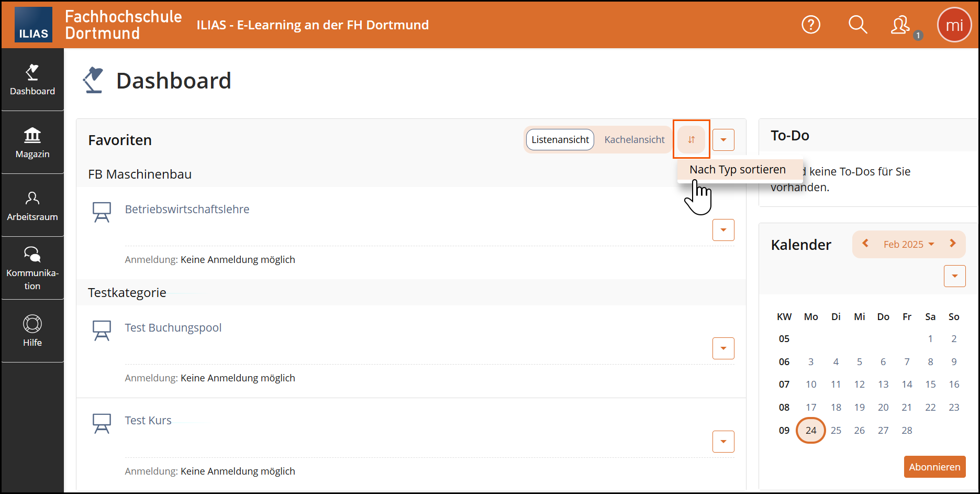Open Arbeitsraum in sidebar
This screenshot has width=980, height=494.
pyautogui.click(x=32, y=205)
